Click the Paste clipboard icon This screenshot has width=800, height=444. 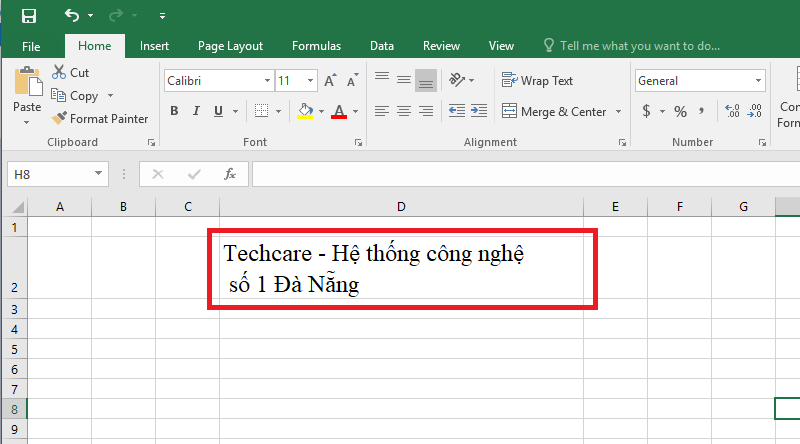28,82
